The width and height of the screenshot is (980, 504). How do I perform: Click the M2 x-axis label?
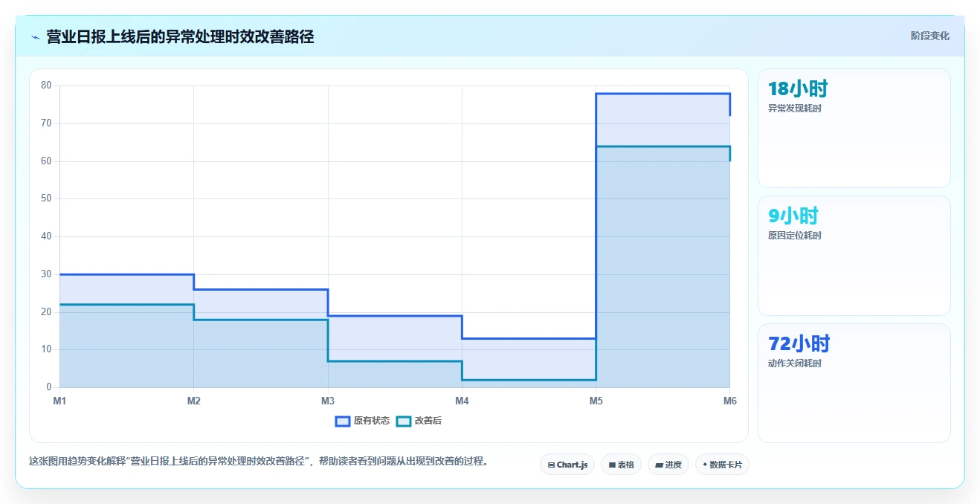click(194, 401)
